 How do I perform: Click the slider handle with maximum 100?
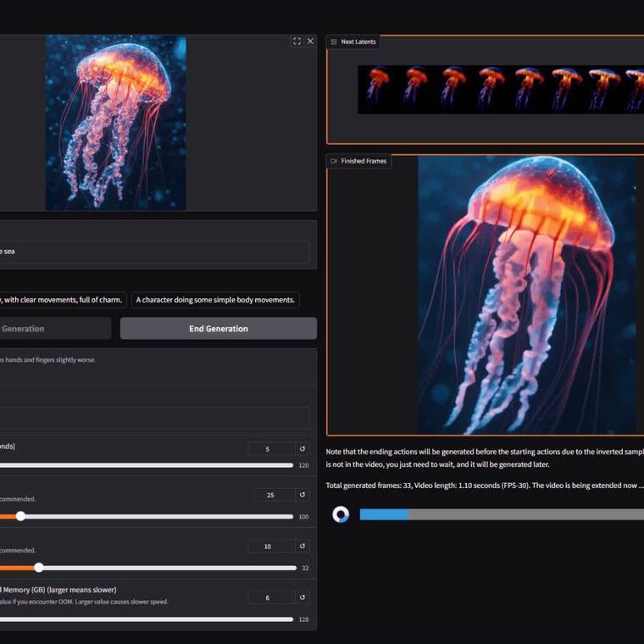tap(20, 516)
